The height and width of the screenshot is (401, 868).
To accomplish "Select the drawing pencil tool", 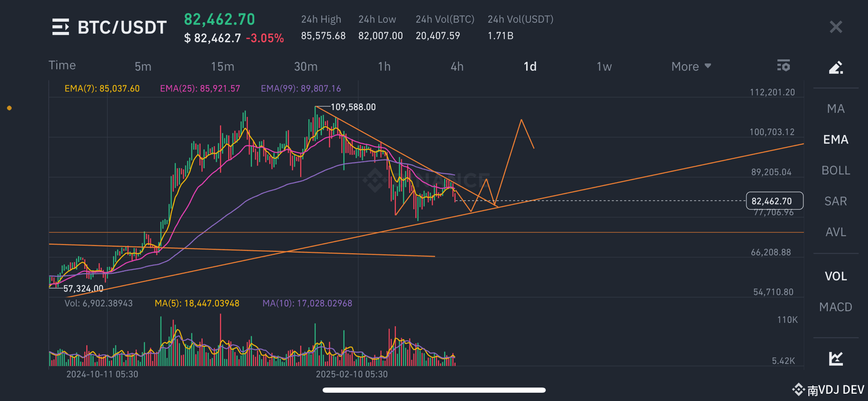I will click(836, 67).
